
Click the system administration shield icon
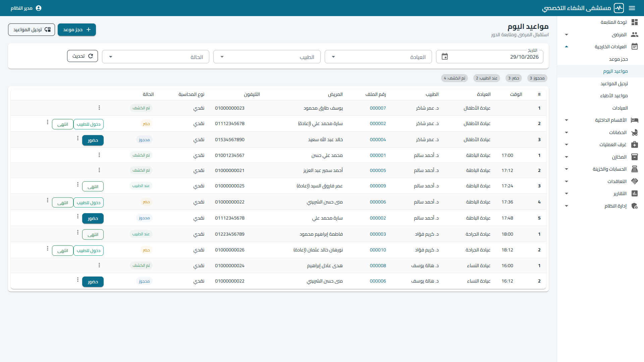pos(635,206)
